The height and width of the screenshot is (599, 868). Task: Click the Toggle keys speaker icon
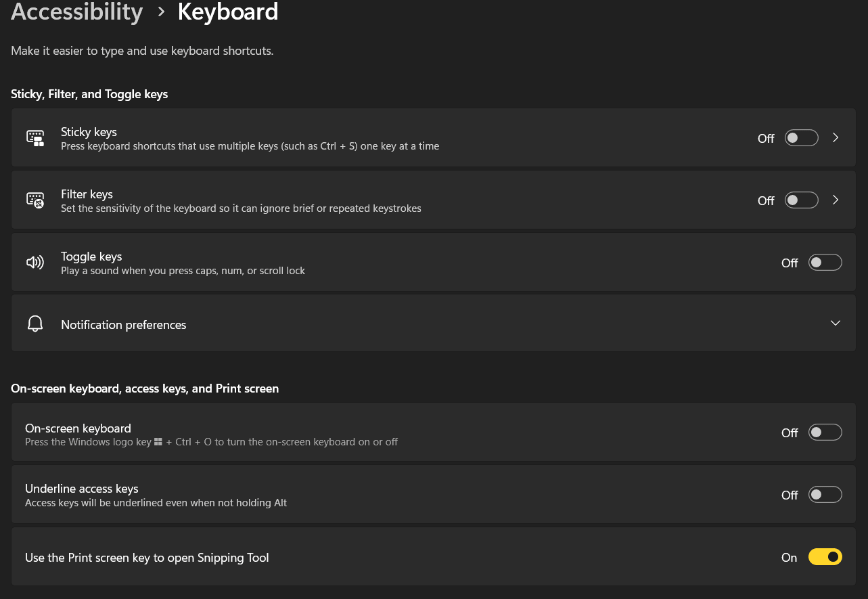(x=35, y=262)
